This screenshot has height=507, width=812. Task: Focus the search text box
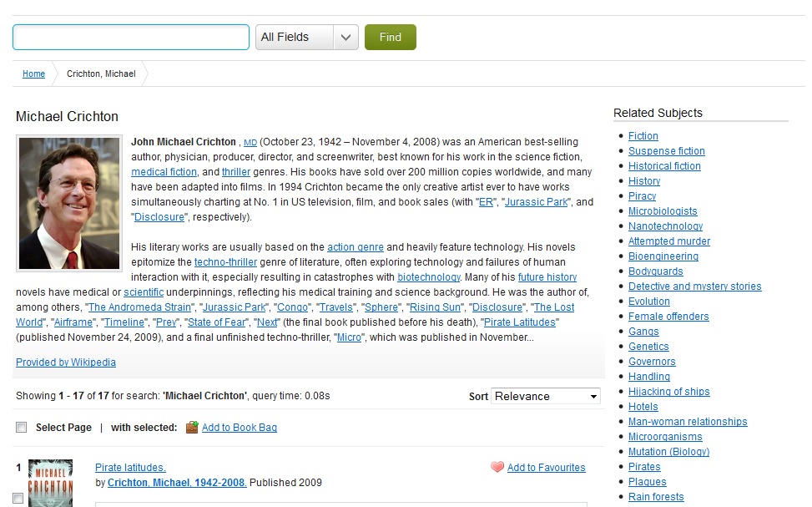(x=131, y=38)
